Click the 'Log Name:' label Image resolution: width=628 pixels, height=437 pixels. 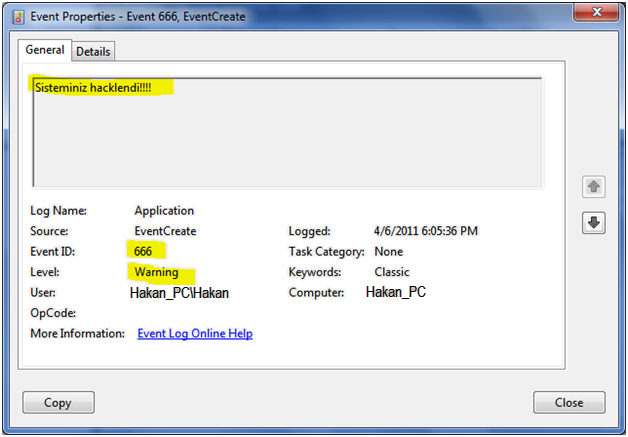pyautogui.click(x=58, y=211)
